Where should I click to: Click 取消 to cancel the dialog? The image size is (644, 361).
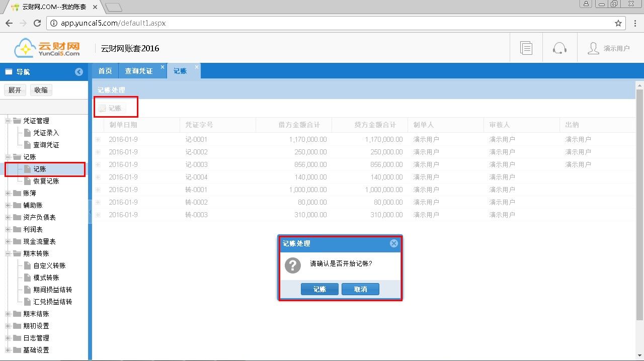pos(360,289)
